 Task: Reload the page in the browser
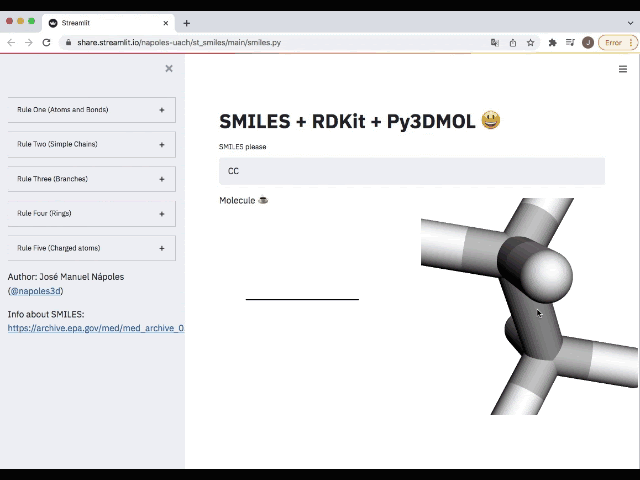coord(46,43)
